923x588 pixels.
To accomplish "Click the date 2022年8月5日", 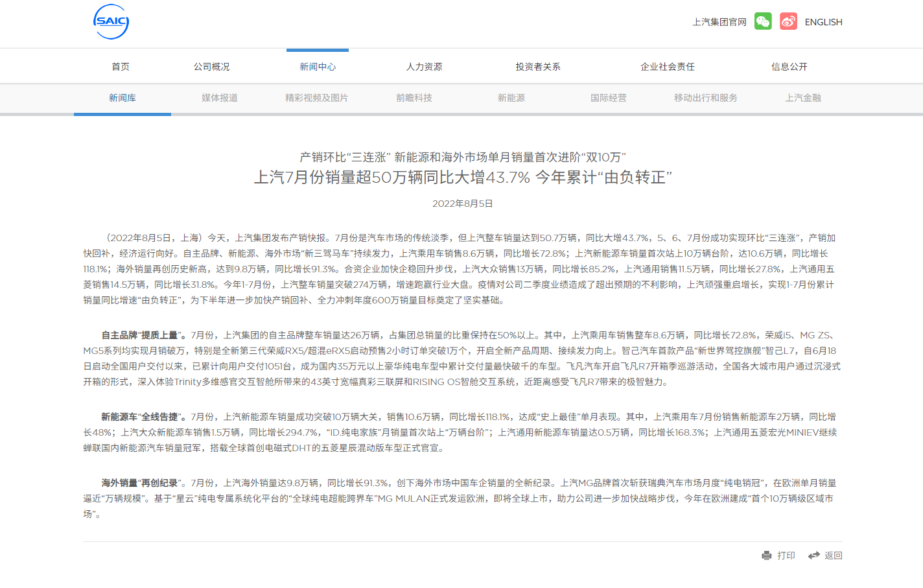I will tap(463, 204).
